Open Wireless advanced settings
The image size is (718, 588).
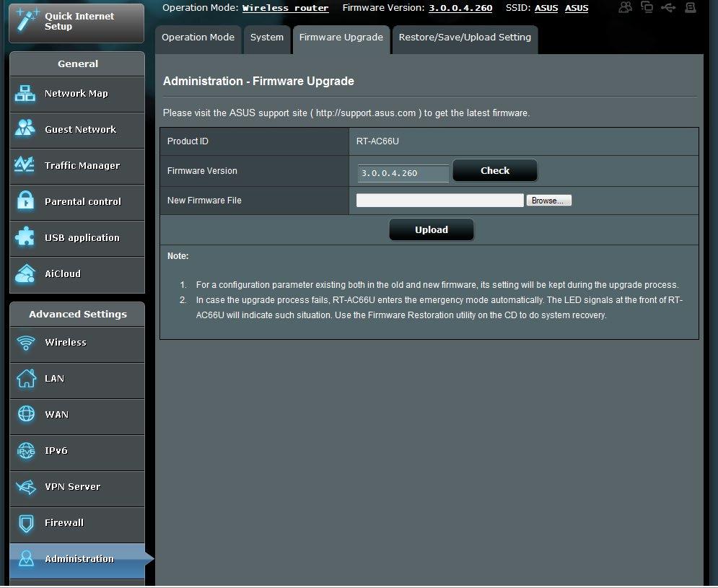77,344
